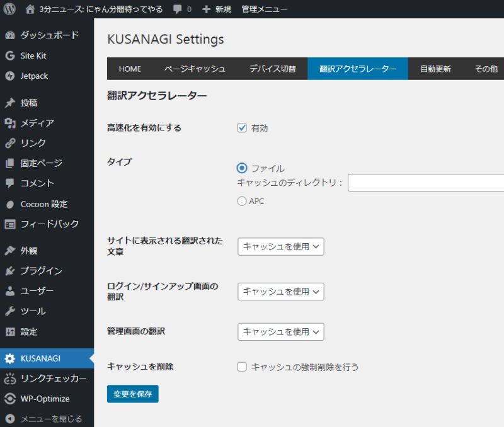The width and height of the screenshot is (504, 427).
Task: Switch to the その他 tab
Action: (486, 69)
